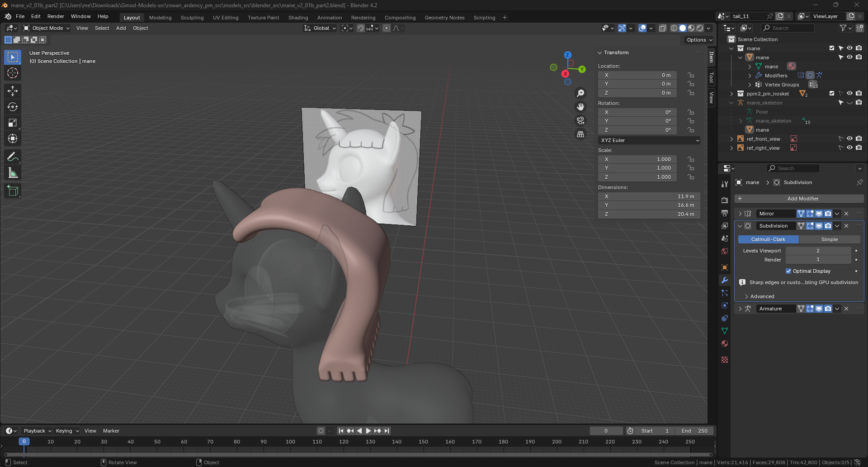
Task: Toggle Scale Z lock icon
Action: [x=691, y=177]
